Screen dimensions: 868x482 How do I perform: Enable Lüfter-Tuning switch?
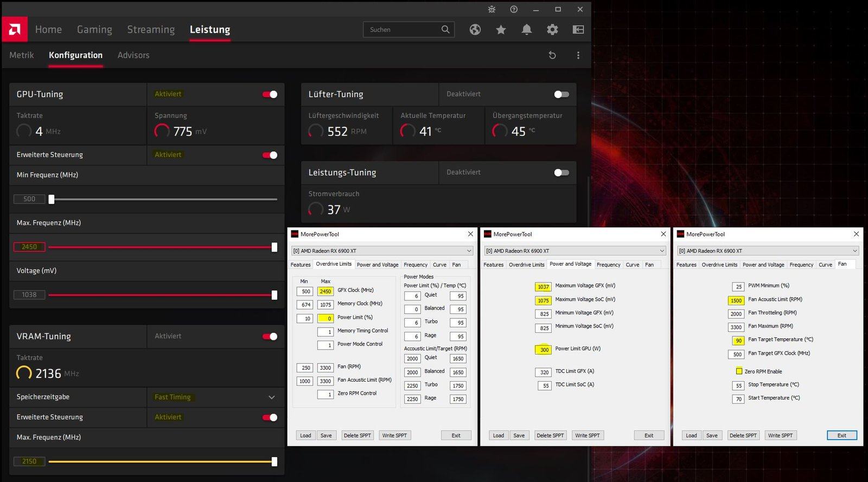coord(561,94)
